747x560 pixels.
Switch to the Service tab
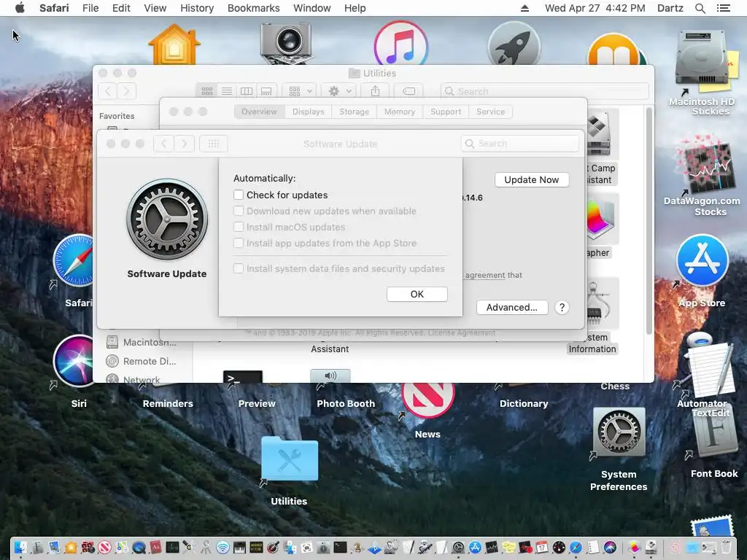coord(490,112)
